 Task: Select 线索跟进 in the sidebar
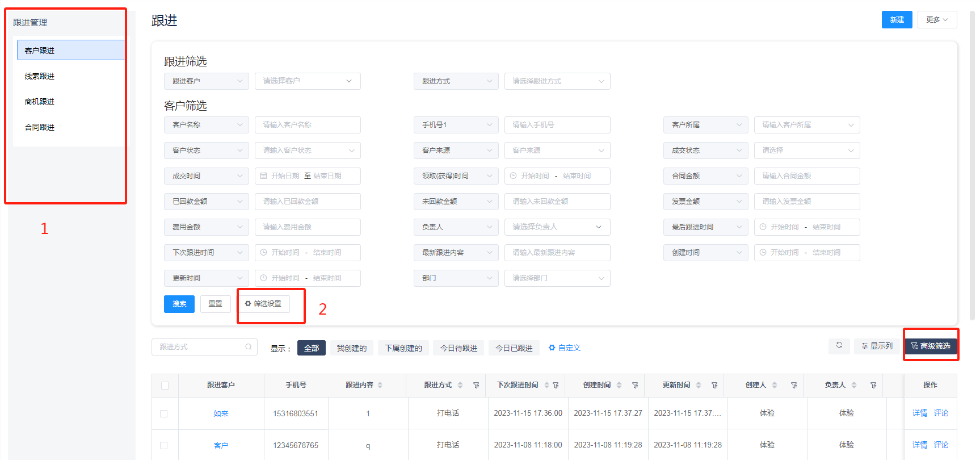point(40,76)
